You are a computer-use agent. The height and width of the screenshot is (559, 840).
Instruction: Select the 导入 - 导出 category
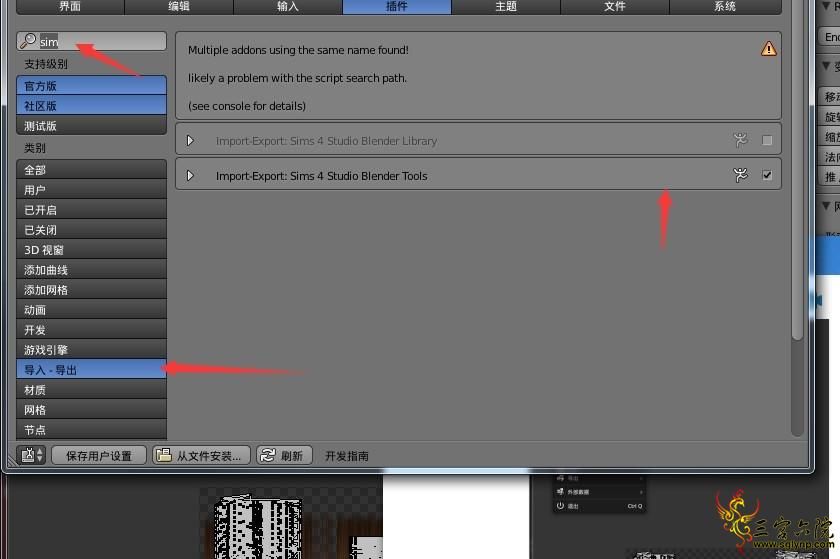(x=92, y=369)
